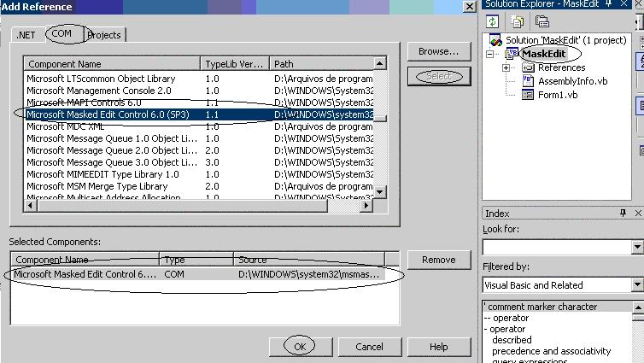
Task: Click Show All Files icon in Solution Explorer
Action: click(x=517, y=21)
